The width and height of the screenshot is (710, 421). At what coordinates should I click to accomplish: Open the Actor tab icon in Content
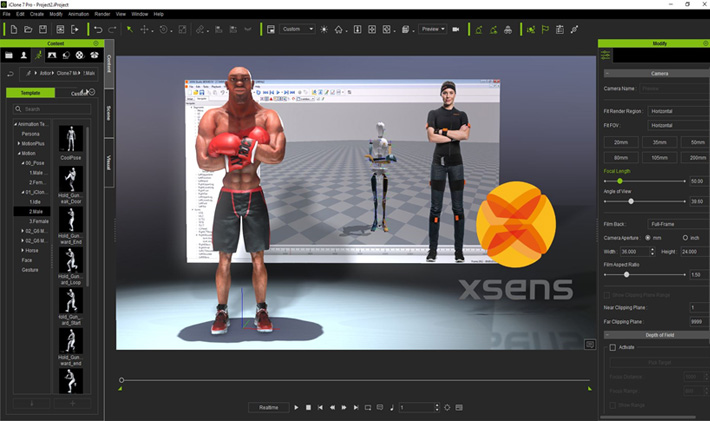click(x=24, y=55)
